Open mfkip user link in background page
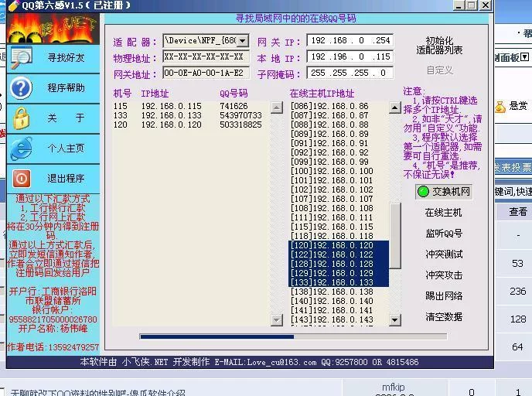The height and width of the screenshot is (396, 532). [394, 387]
